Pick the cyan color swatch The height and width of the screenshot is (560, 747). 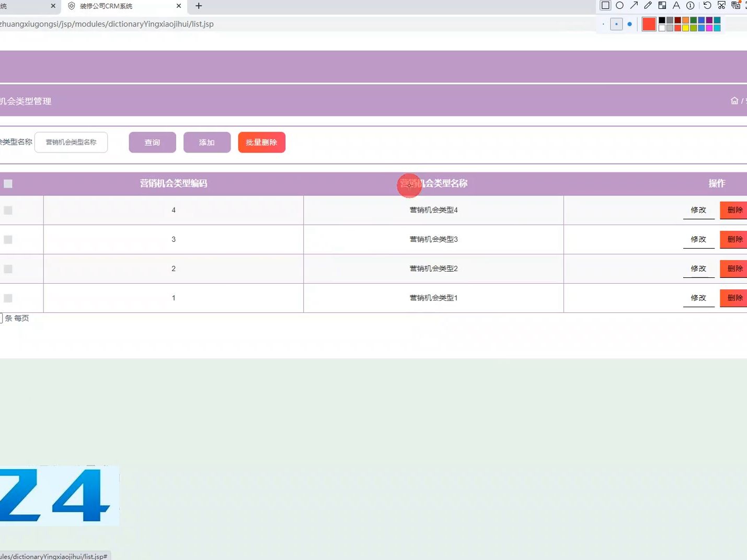click(717, 28)
